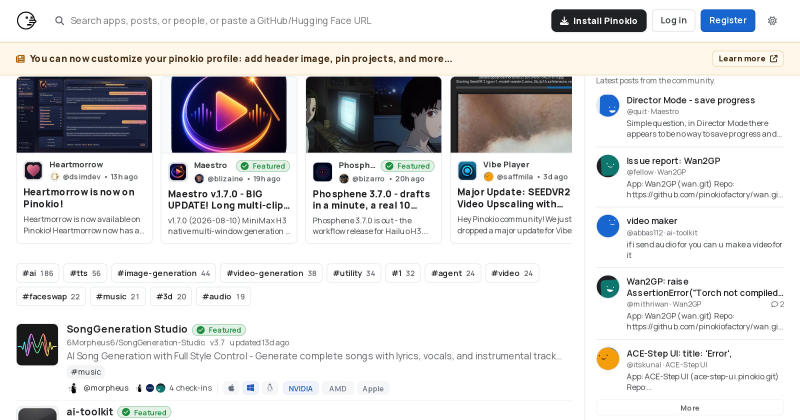Click the announcement banner news icon

pos(20,59)
